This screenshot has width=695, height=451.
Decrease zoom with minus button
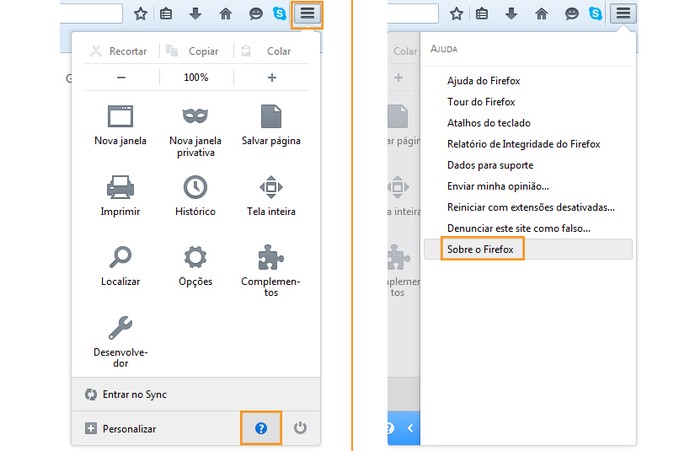pos(121,78)
